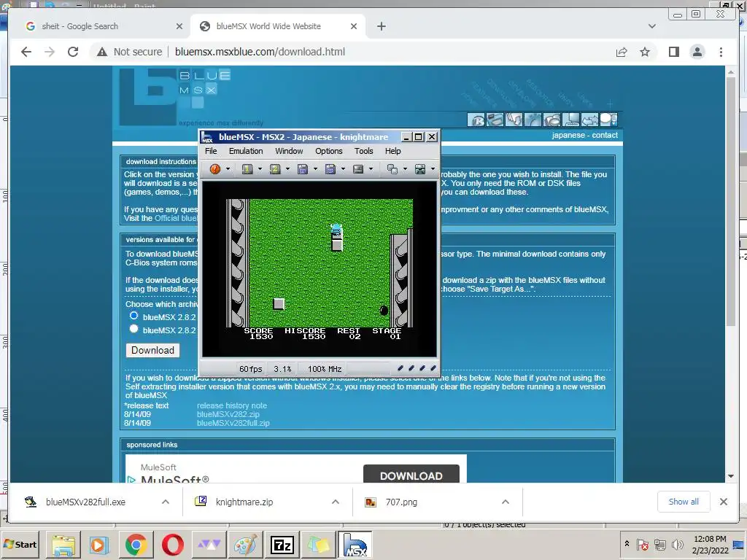Open the Tools menu in blueMSX
The height and width of the screenshot is (560, 747).
363,151
